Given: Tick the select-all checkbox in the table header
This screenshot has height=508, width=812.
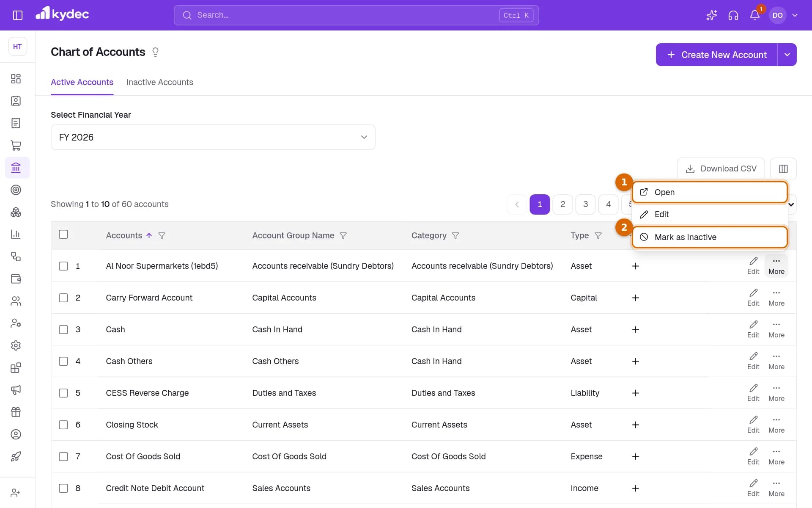Looking at the screenshot, I should [x=63, y=235].
